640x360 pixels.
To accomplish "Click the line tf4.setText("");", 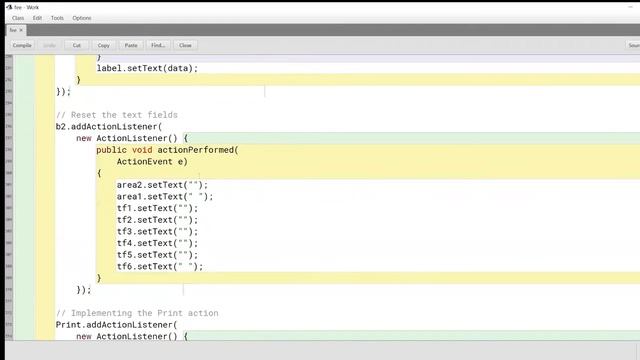I will (x=157, y=243).
